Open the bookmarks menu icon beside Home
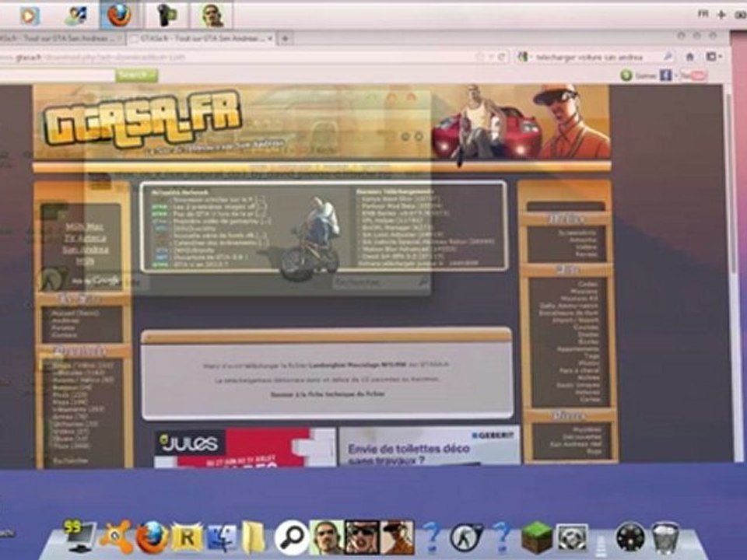Viewport: 747px width, 560px height. point(714,57)
